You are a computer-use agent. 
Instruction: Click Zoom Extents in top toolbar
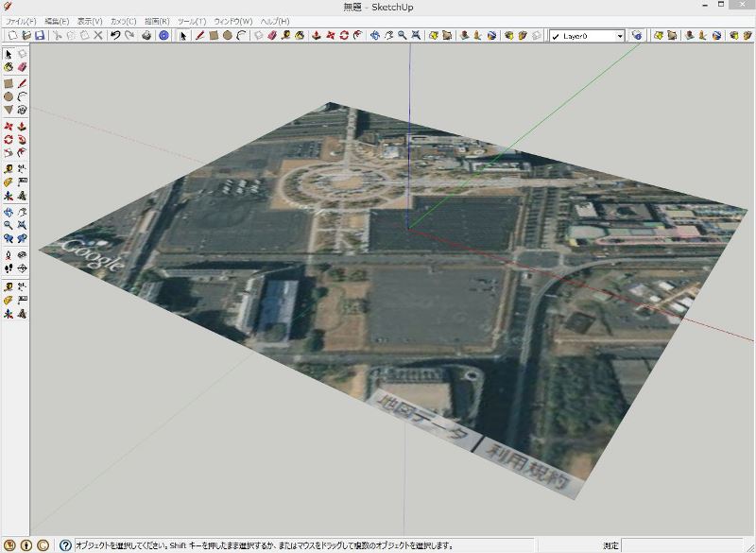click(416, 36)
